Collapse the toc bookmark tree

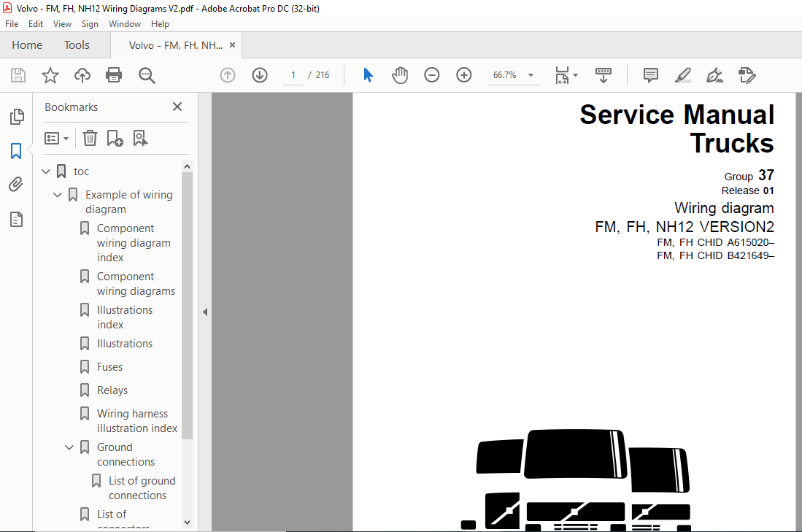(46, 171)
